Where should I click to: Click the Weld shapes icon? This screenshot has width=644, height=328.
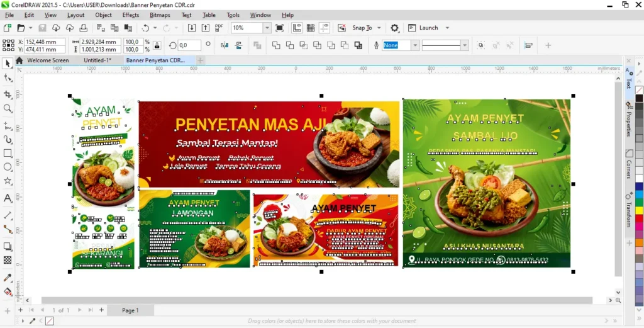[276, 45]
